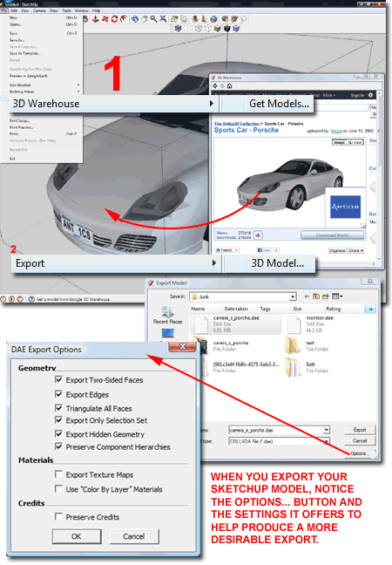Uncheck Preserve Component Hierarchies
This screenshot has height=565, width=392.
[x=58, y=446]
